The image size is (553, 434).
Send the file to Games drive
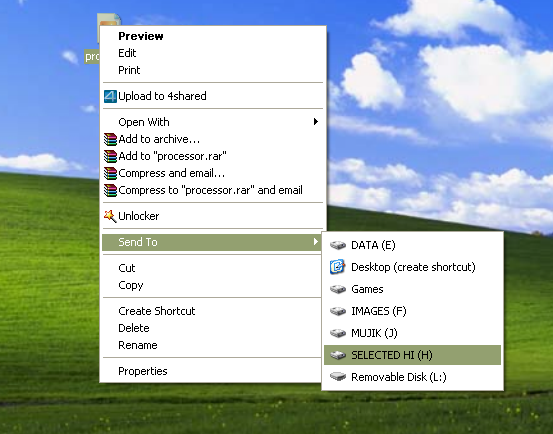(x=412, y=289)
